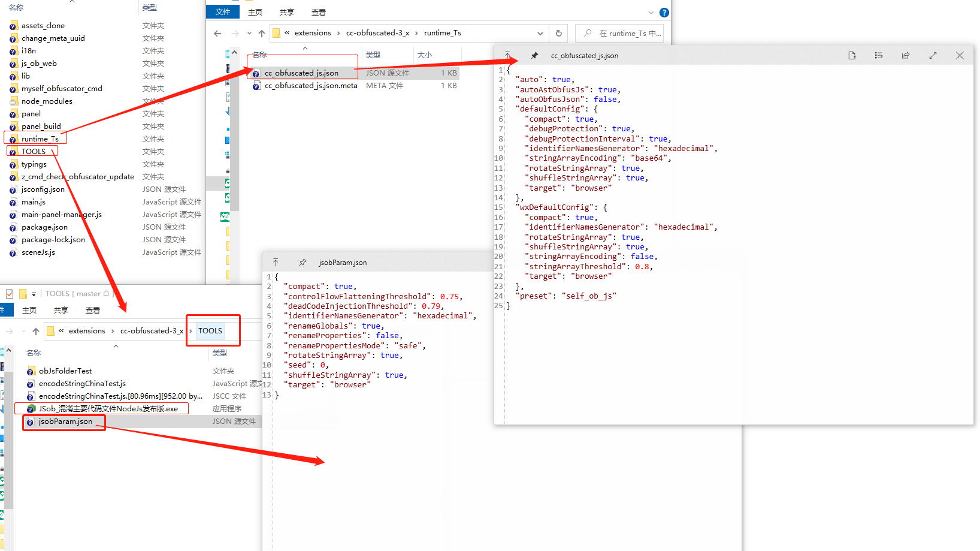980x551 pixels.
Task: Click the share icon in preview toolbar
Action: (906, 56)
